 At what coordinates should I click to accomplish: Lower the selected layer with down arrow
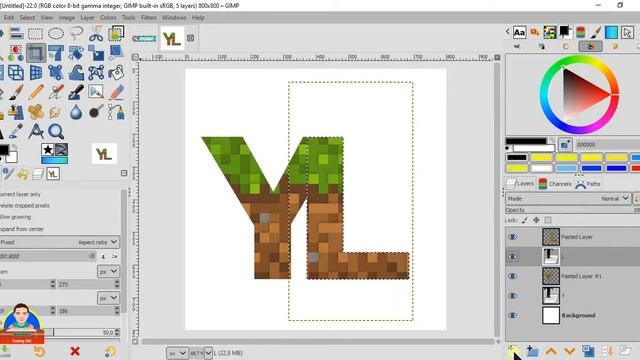pyautogui.click(x=570, y=351)
